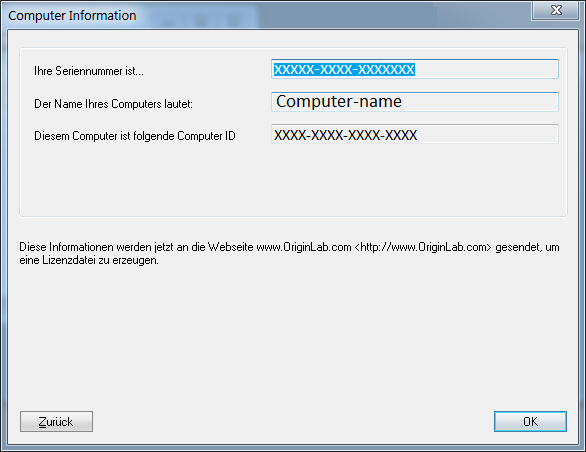586x452 pixels.
Task: Click the 'Diesem Computer ist folgende Computer ID' label
Action: coord(135,136)
